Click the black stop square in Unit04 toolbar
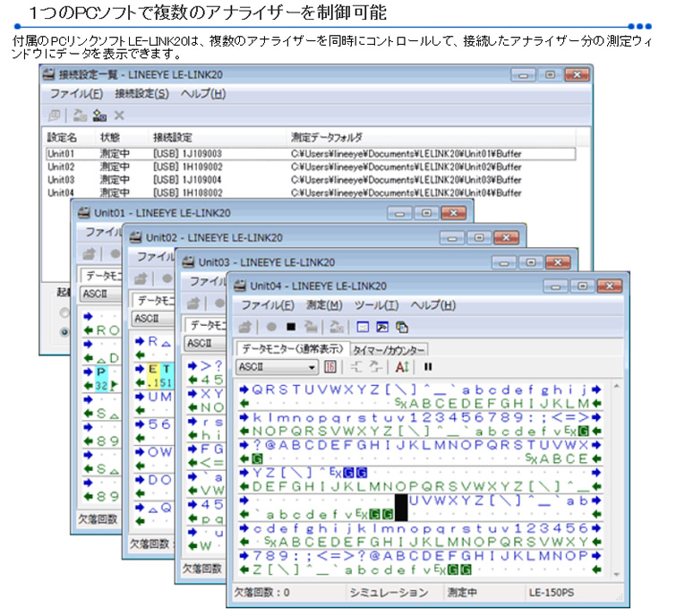 click(x=291, y=327)
